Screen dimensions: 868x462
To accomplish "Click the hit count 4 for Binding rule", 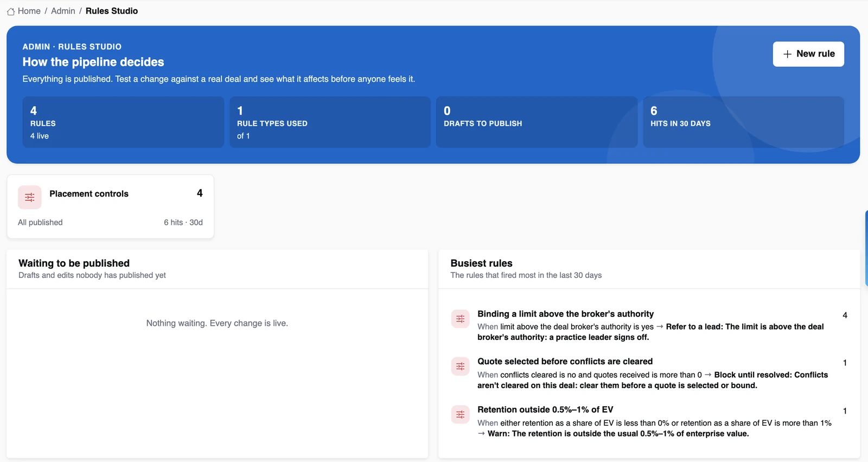I will [x=845, y=315].
